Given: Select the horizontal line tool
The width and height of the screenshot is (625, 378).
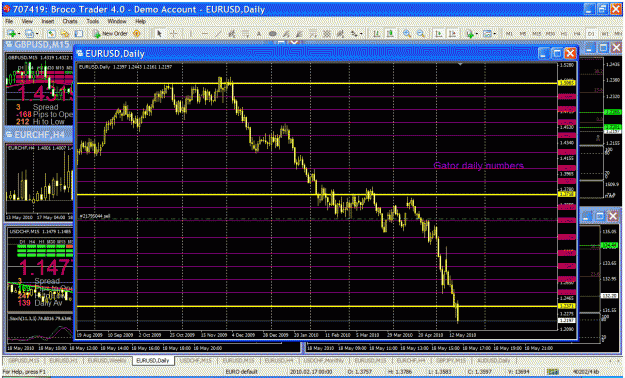Looking at the screenshot, I should pyautogui.click(x=204, y=34).
